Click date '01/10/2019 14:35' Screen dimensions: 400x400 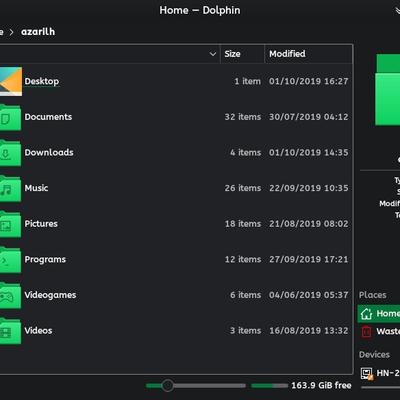tap(309, 153)
